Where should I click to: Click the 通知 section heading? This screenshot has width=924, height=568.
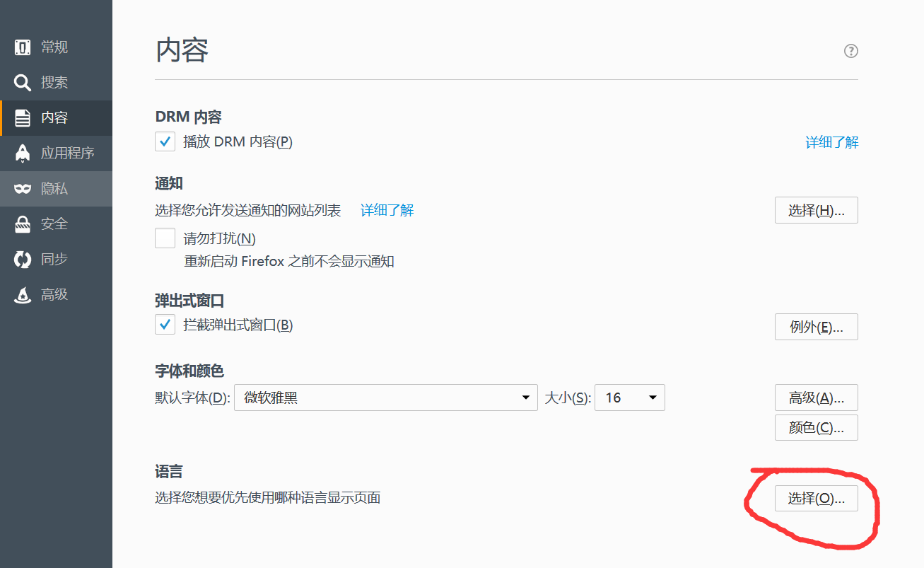[x=169, y=184]
